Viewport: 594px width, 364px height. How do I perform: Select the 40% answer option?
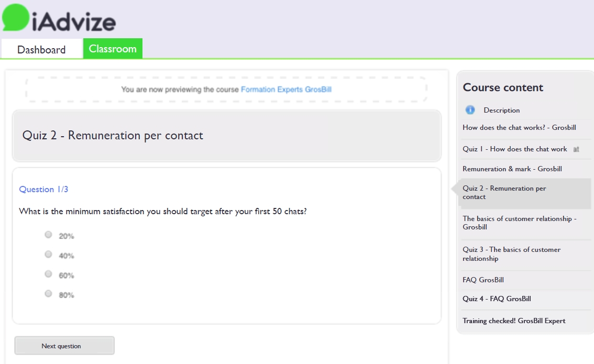[49, 255]
